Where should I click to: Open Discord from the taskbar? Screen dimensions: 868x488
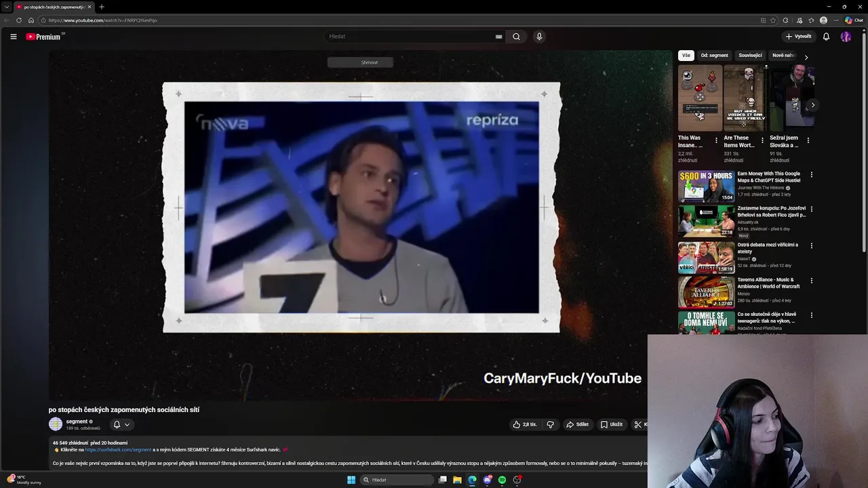tap(487, 480)
